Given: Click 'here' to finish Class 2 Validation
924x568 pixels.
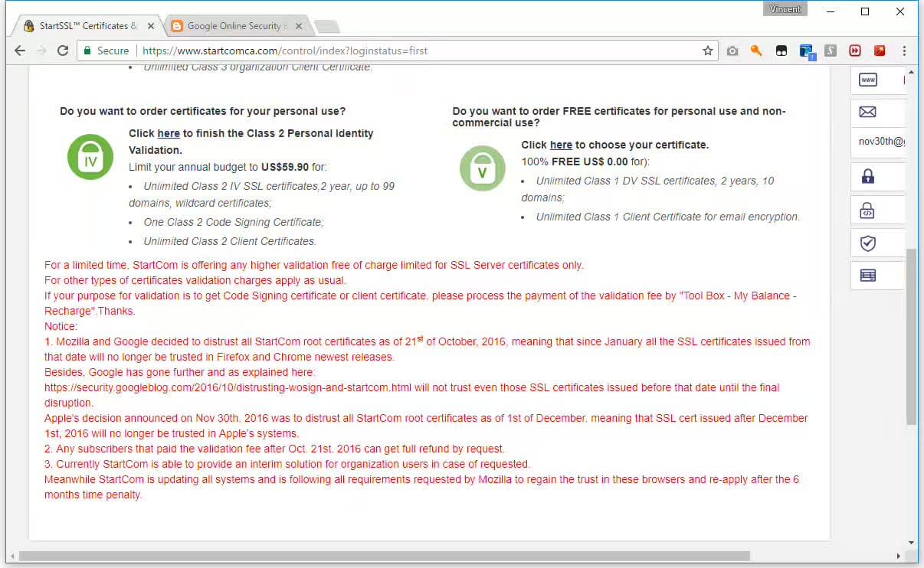Looking at the screenshot, I should (x=169, y=133).
